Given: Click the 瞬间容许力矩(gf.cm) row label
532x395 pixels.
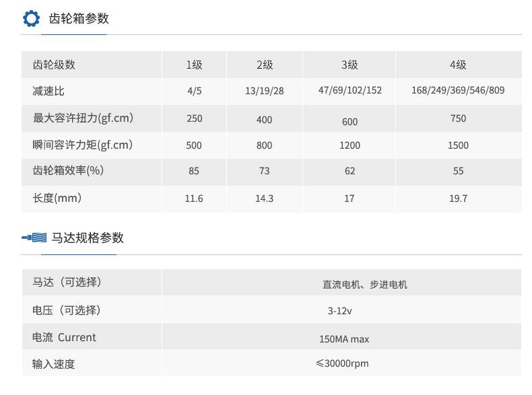Looking at the screenshot, I should (83, 145).
